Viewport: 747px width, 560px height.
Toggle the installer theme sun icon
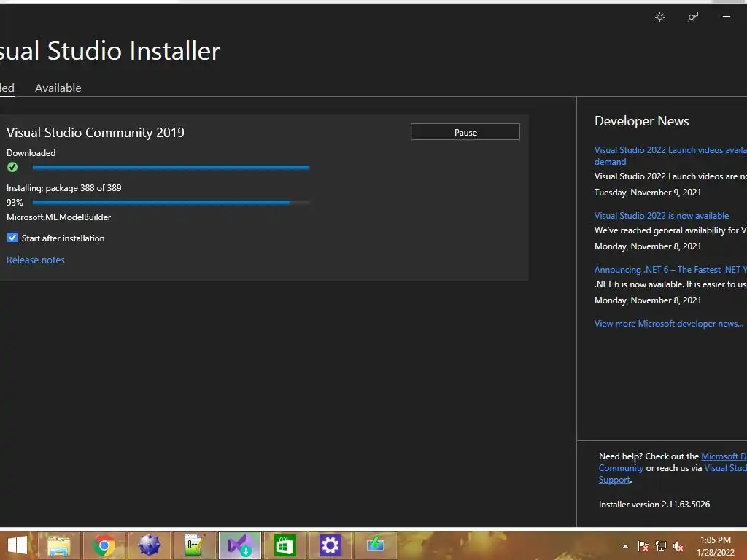pos(659,17)
